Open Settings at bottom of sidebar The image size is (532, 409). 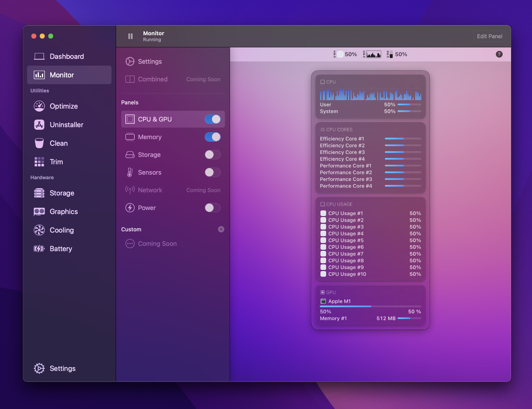(x=62, y=368)
